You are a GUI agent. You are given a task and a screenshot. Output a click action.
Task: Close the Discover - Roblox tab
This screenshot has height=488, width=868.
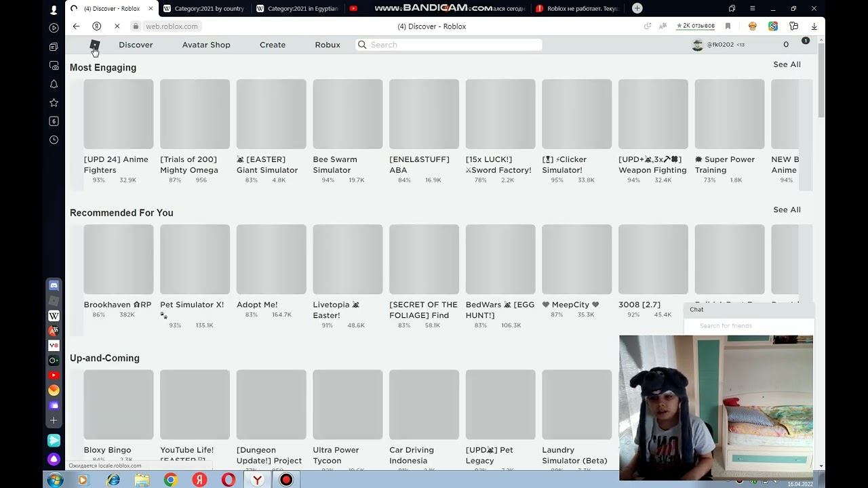point(151,8)
